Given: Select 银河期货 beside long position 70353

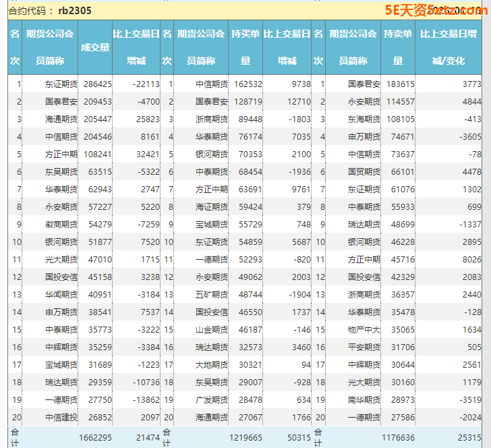Looking at the screenshot, I should [x=212, y=155].
